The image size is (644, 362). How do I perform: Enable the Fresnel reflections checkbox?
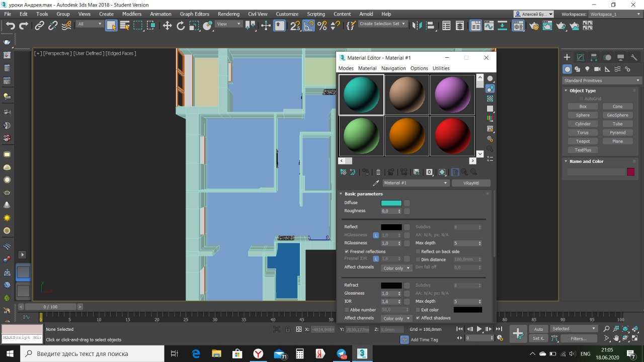(x=347, y=251)
